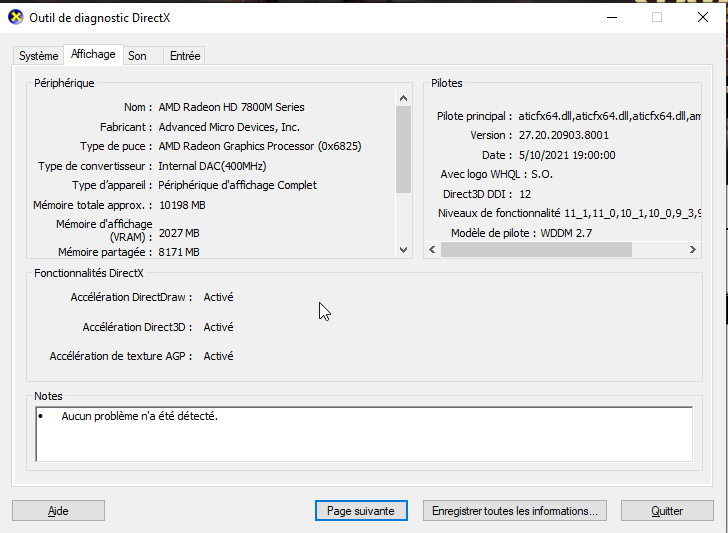The width and height of the screenshot is (728, 533).
Task: Click Activé next to Accélération Direct3D
Action: click(218, 327)
